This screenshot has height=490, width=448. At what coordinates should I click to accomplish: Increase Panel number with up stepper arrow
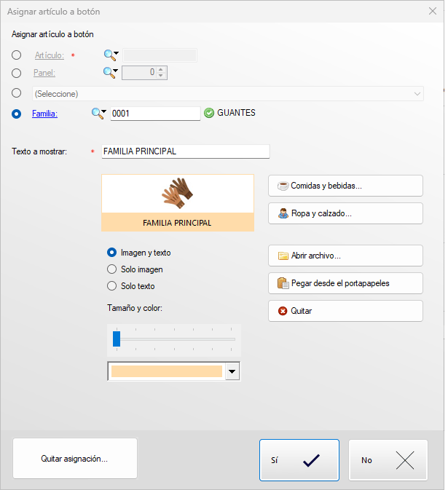tap(161, 69)
